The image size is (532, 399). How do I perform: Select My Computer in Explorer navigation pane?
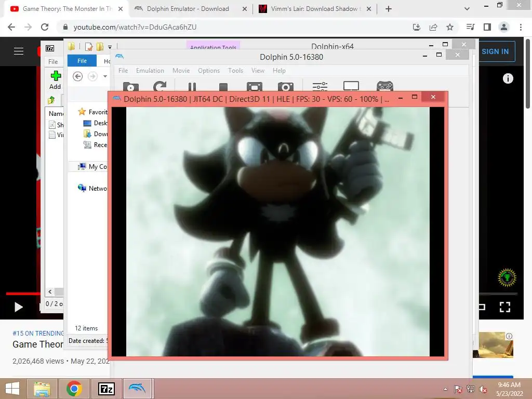click(92, 166)
